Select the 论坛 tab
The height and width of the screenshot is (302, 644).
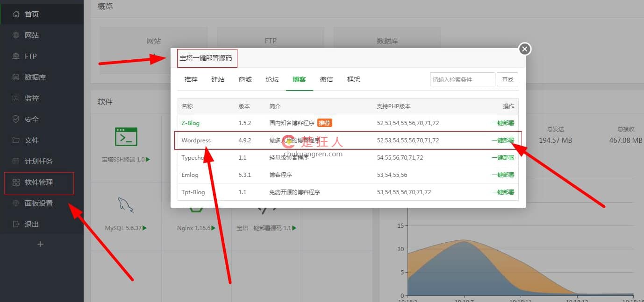point(272,79)
